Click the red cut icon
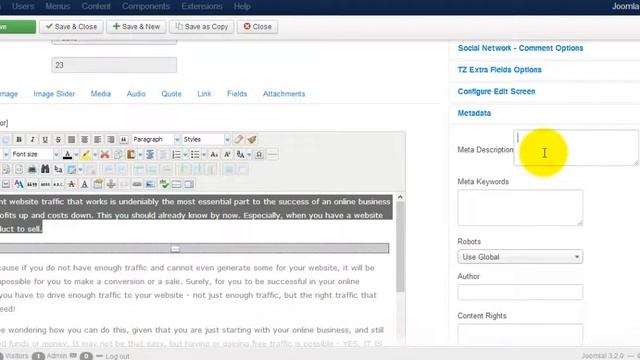The image size is (640, 360). pyautogui.click(x=105, y=154)
